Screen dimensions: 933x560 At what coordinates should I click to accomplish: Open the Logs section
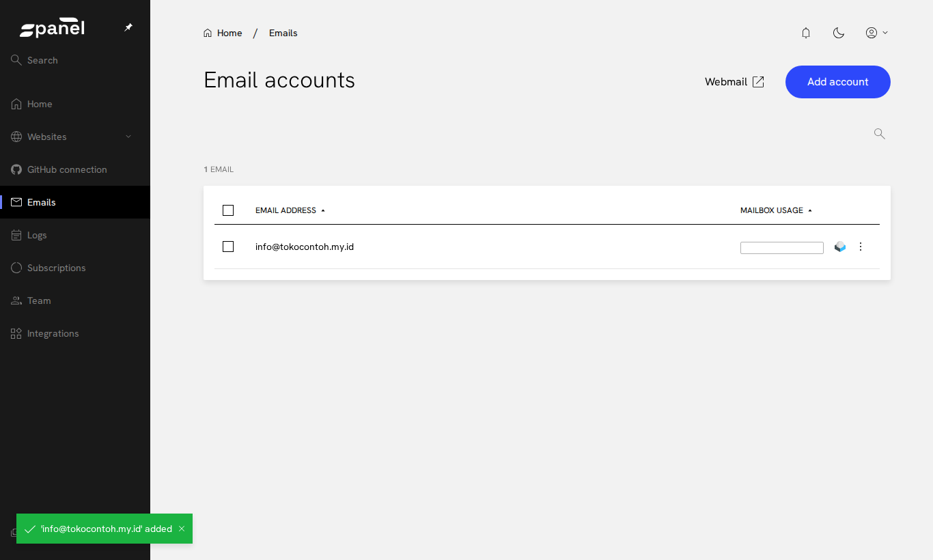pos(75,235)
